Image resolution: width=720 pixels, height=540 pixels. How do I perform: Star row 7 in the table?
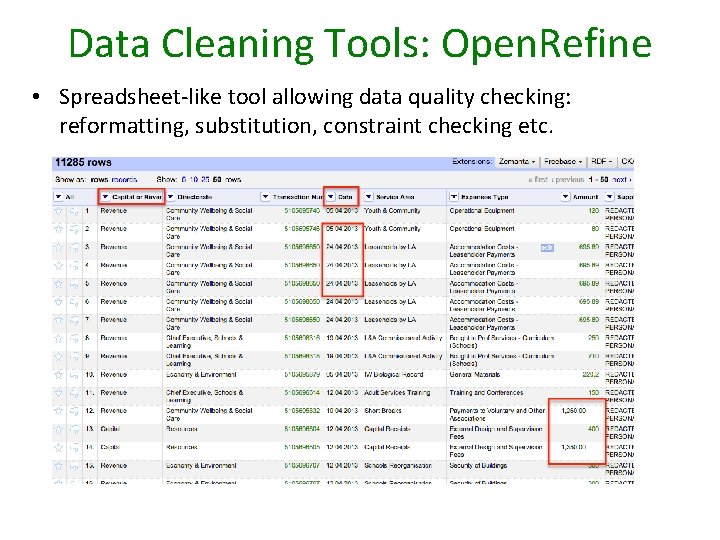[x=58, y=320]
